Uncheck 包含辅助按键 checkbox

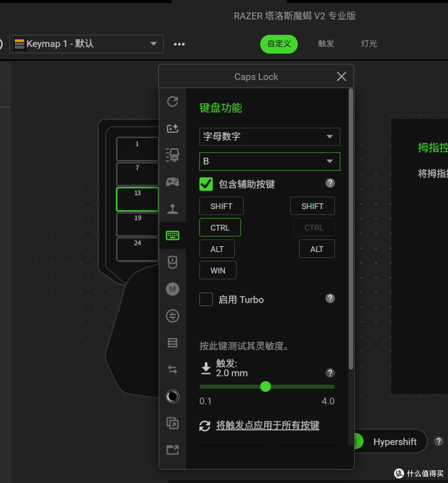tap(206, 184)
